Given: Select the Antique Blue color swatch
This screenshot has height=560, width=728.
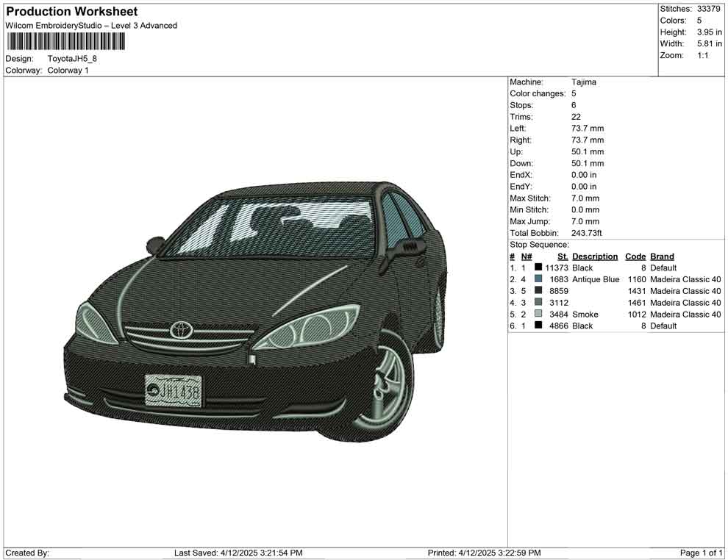Looking at the screenshot, I should 538,279.
